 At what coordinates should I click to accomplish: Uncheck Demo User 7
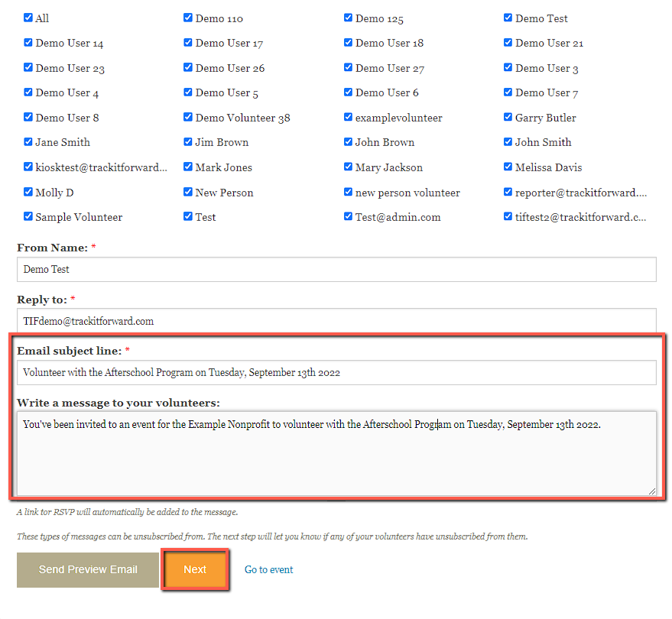[x=508, y=92]
